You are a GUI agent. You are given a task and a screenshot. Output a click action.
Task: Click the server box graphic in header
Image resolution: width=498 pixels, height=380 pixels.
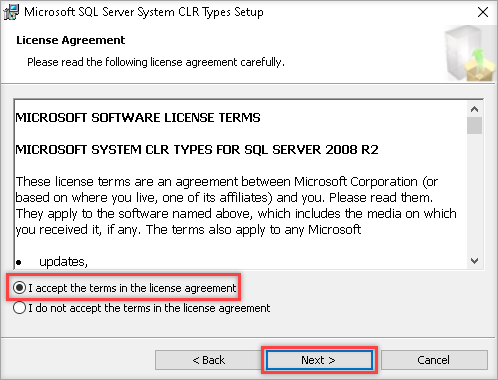pyautogui.click(x=469, y=53)
